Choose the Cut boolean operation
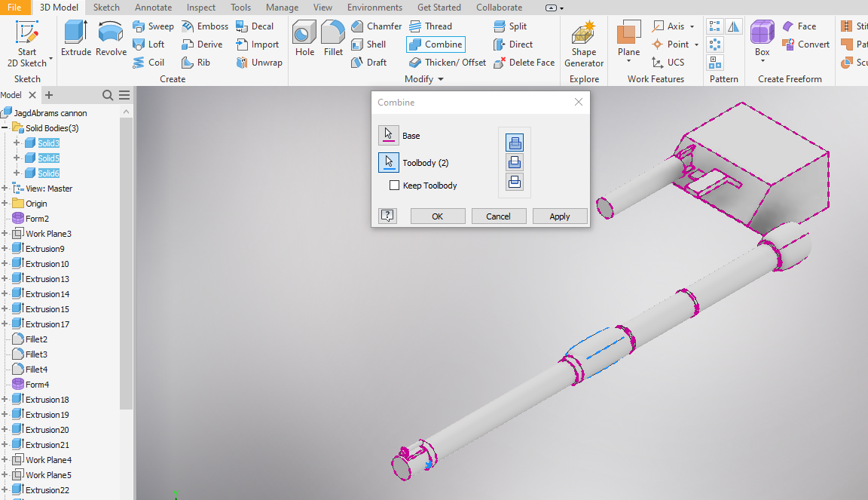Image resolution: width=868 pixels, height=500 pixels. [x=514, y=161]
